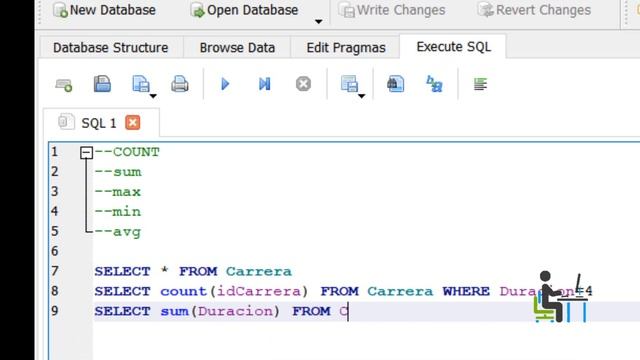Image resolution: width=640 pixels, height=360 pixels.
Task: Click line number 6 in the gutter
Action: (x=55, y=251)
